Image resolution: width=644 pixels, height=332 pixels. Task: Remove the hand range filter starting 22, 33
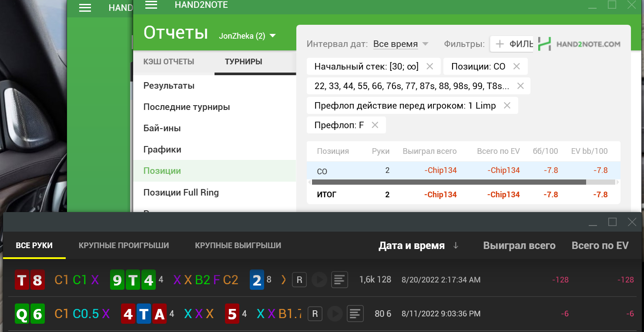tap(520, 86)
